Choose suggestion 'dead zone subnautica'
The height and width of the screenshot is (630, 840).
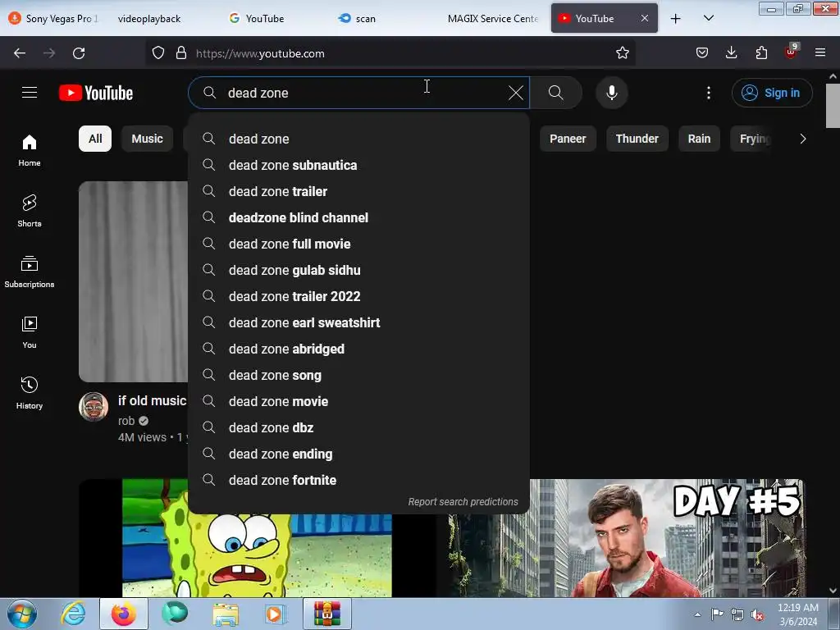[x=359, y=165]
